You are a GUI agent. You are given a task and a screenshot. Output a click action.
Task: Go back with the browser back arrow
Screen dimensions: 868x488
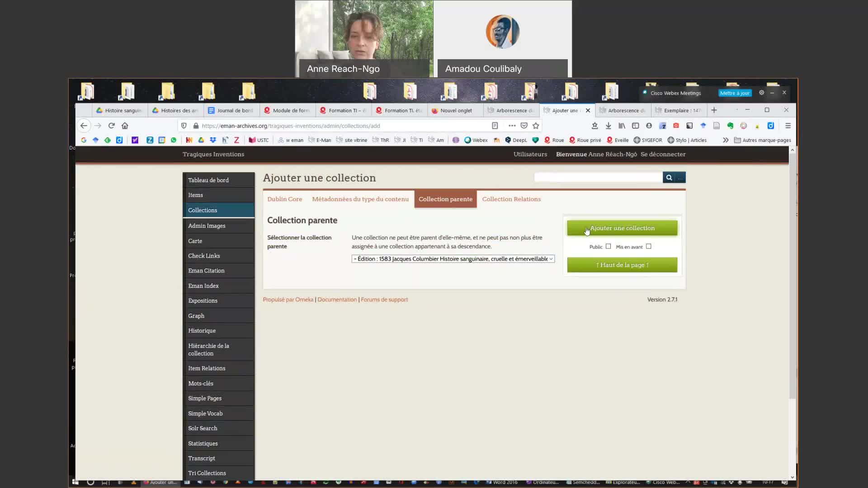[84, 126]
